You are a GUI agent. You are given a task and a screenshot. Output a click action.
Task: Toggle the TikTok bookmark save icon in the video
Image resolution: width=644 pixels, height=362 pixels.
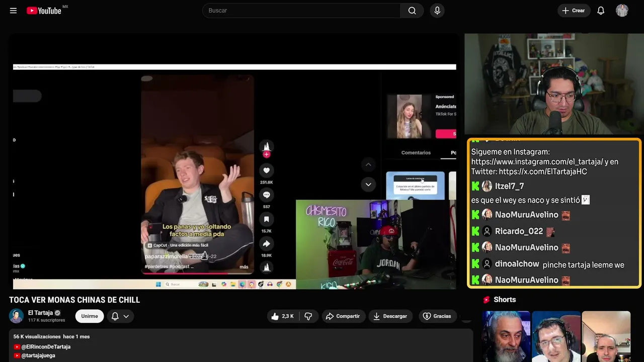(267, 219)
